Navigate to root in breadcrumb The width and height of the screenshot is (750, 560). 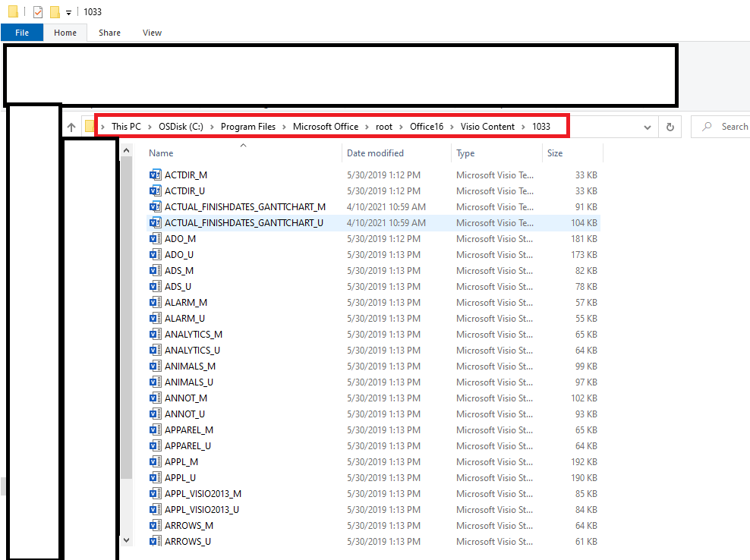[383, 127]
